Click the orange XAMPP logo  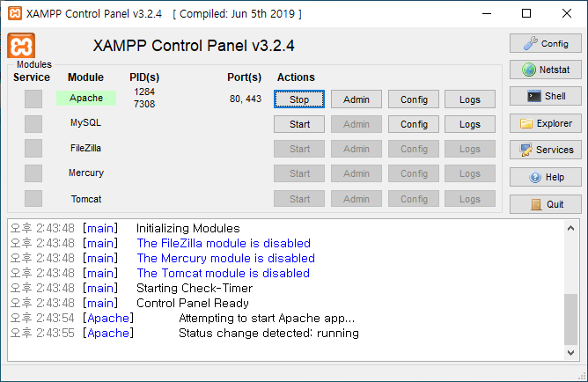(x=21, y=46)
